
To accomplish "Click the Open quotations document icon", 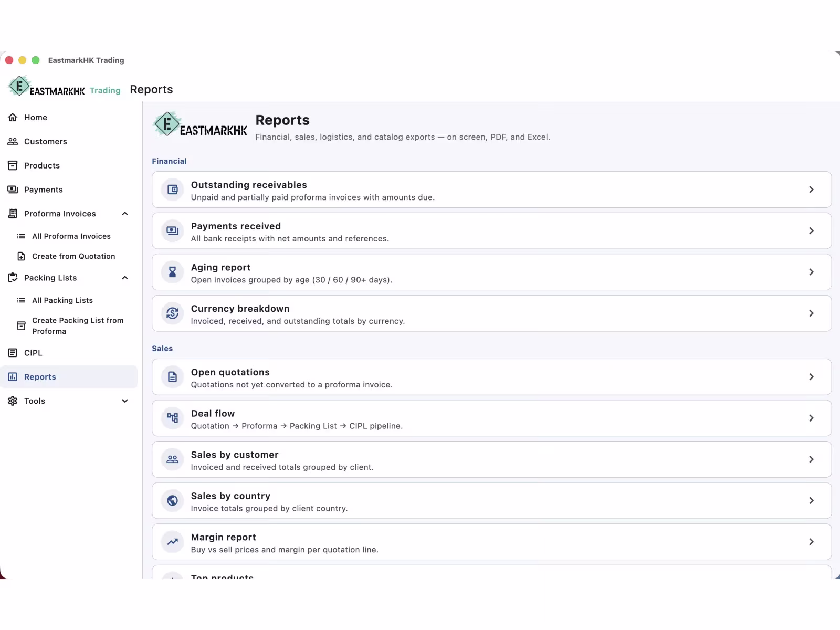I will (172, 377).
